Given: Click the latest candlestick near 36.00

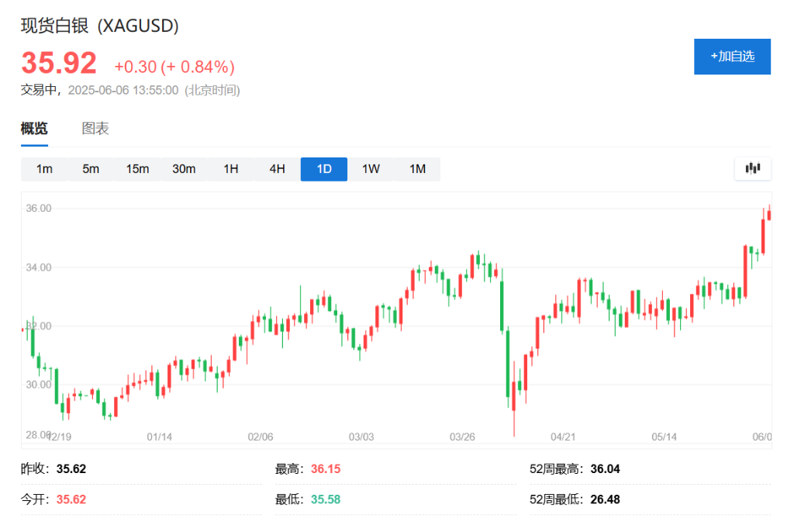Looking at the screenshot, I should click(768, 217).
